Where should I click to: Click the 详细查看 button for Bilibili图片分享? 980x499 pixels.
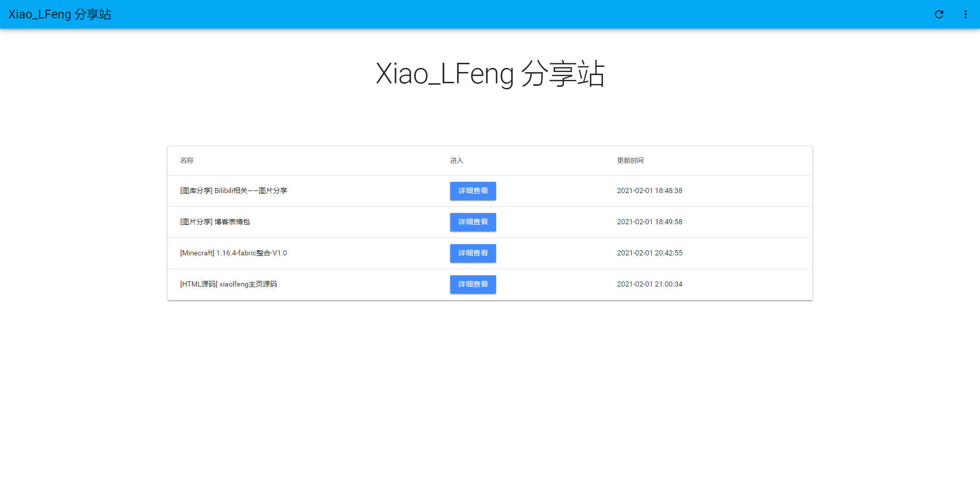(473, 191)
